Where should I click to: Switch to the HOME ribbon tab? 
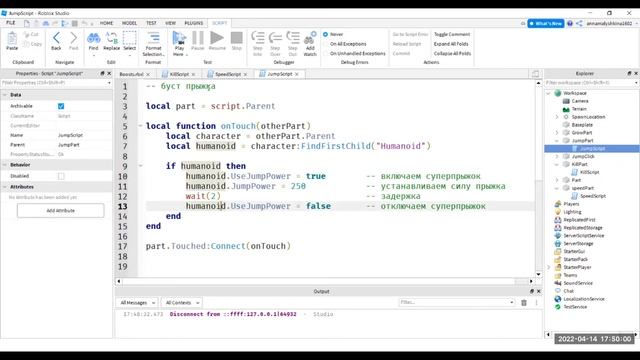pos(106,23)
